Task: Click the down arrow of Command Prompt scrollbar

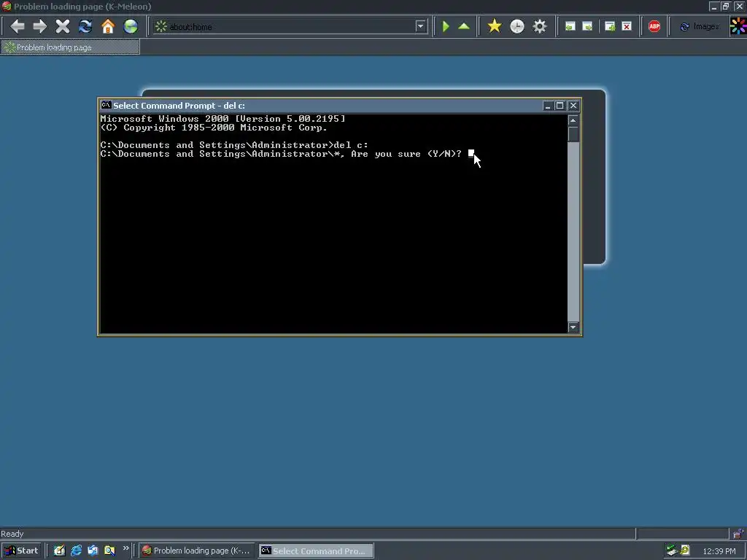Action: click(x=573, y=327)
